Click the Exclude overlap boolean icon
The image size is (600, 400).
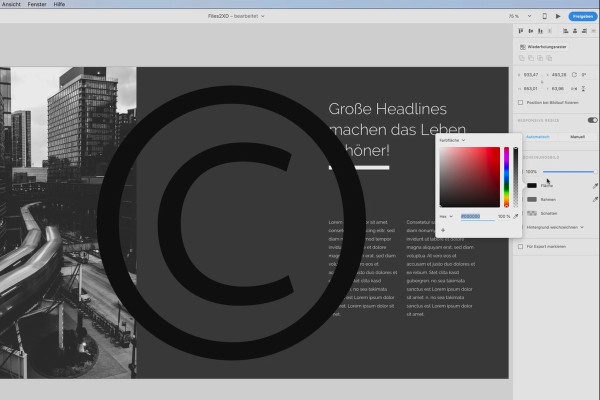pos(549,58)
